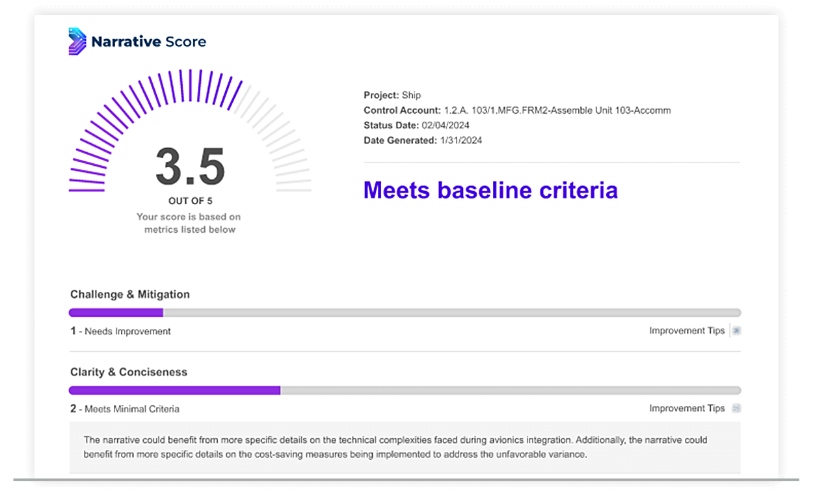Select the Improvement Tips icon for Challenge & Mitigation

(736, 330)
